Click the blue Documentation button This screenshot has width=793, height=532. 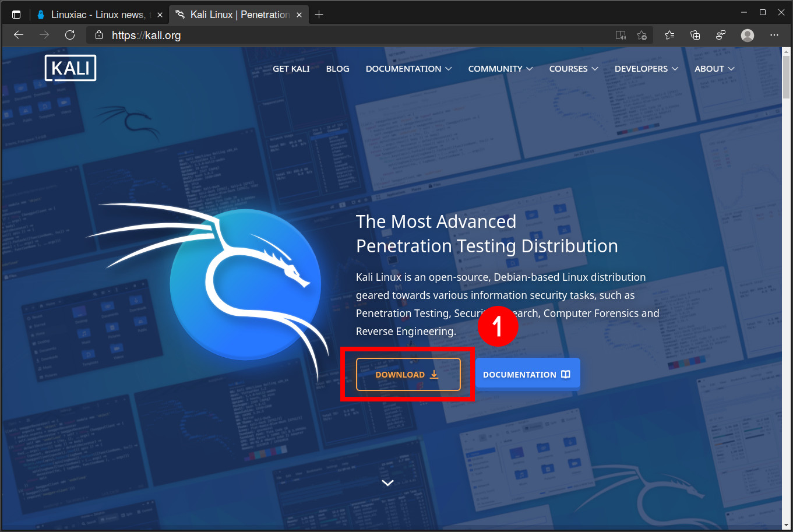coord(527,374)
